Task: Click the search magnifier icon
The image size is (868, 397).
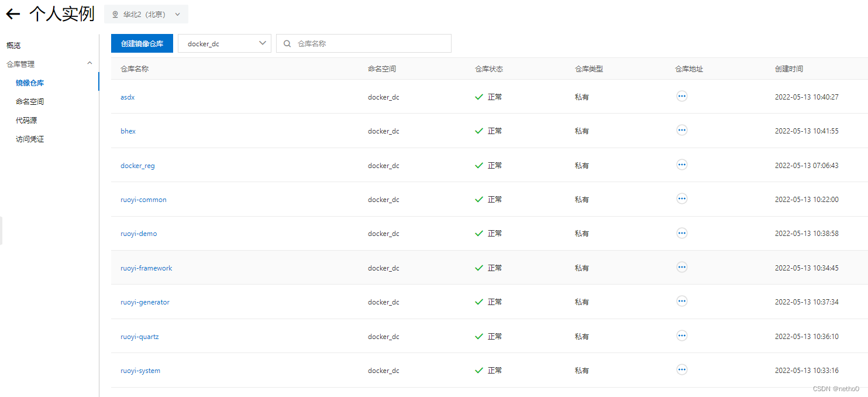Action: click(x=287, y=43)
